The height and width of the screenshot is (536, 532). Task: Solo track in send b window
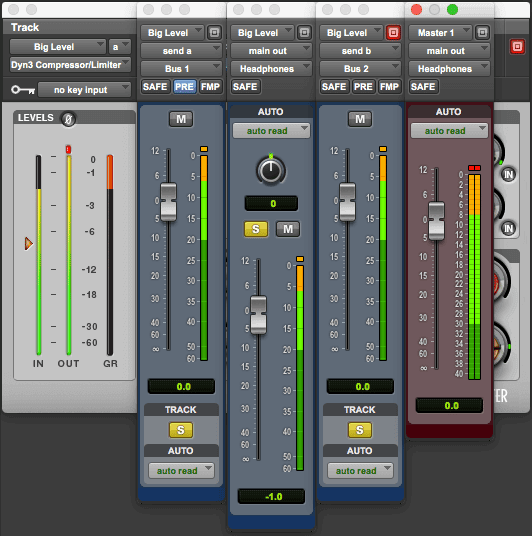360,430
